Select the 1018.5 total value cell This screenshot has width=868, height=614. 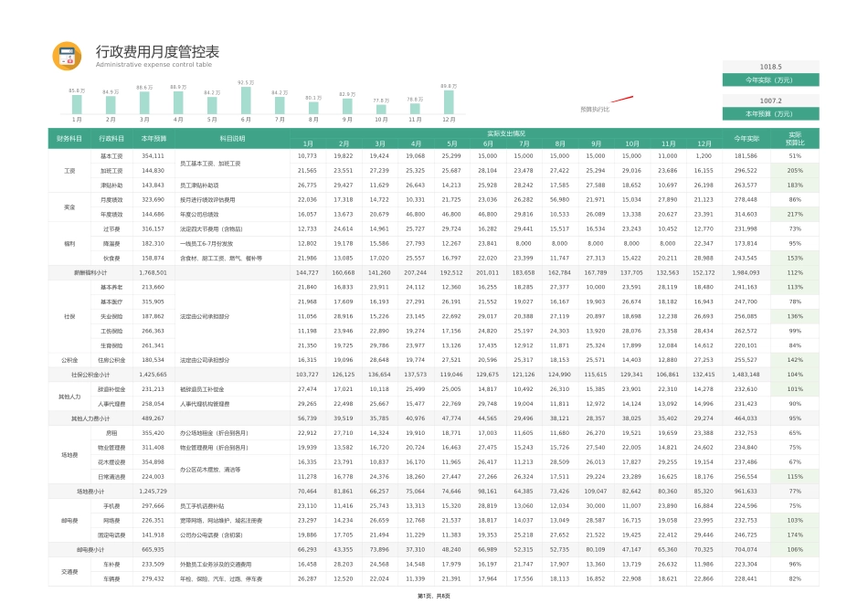click(x=772, y=66)
